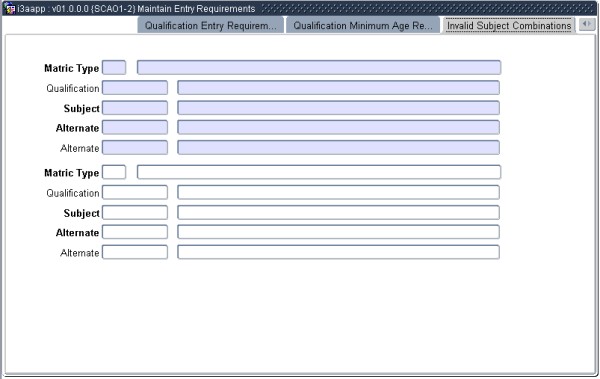Click first record Matric Type code field
The height and width of the screenshot is (379, 600).
[x=114, y=68]
